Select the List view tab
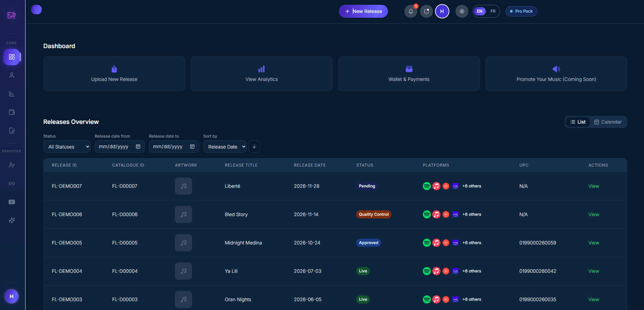This screenshot has width=644, height=310. tap(578, 122)
